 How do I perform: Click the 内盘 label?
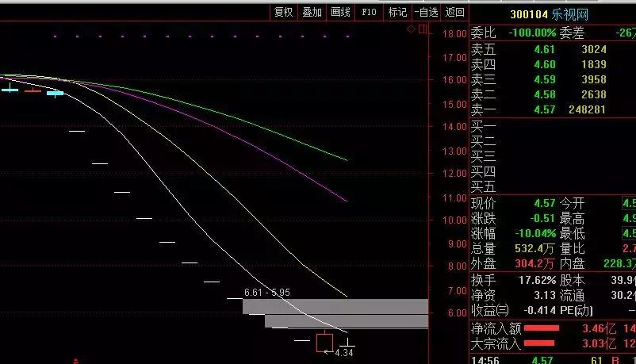(572, 264)
